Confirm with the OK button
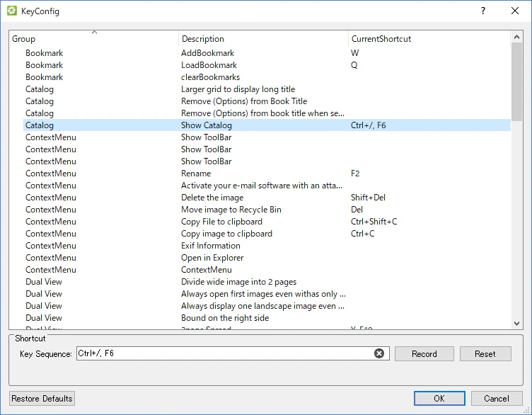532x415 pixels. [x=439, y=399]
